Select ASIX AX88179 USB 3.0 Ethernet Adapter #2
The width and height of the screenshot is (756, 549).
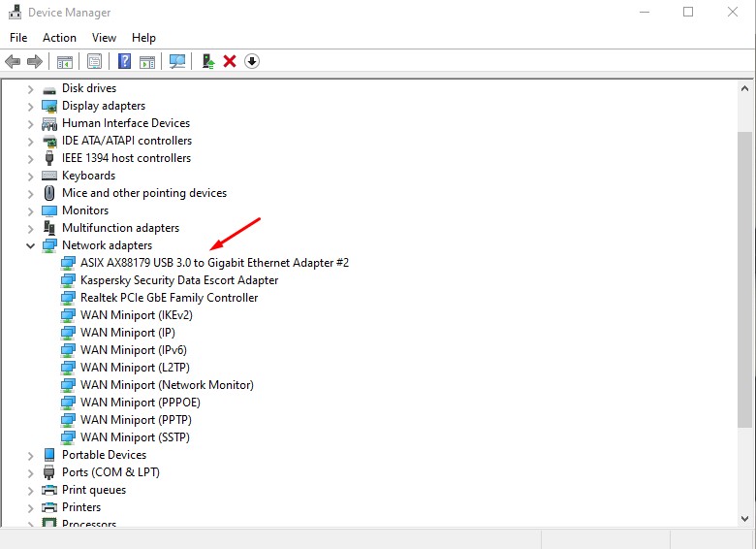pyautogui.click(x=214, y=263)
